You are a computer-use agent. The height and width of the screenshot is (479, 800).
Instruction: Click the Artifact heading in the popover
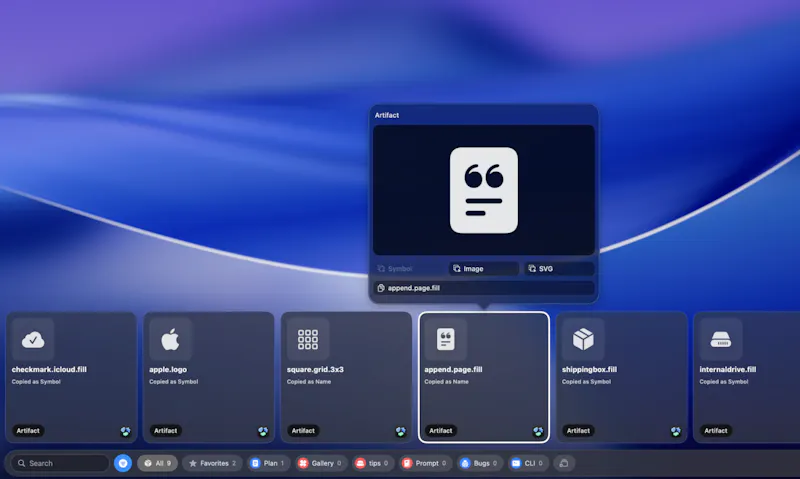(x=387, y=115)
